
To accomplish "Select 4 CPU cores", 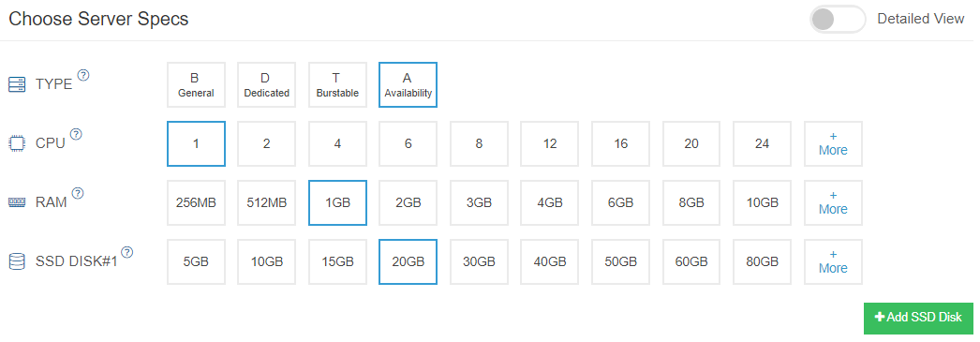I will click(x=337, y=143).
